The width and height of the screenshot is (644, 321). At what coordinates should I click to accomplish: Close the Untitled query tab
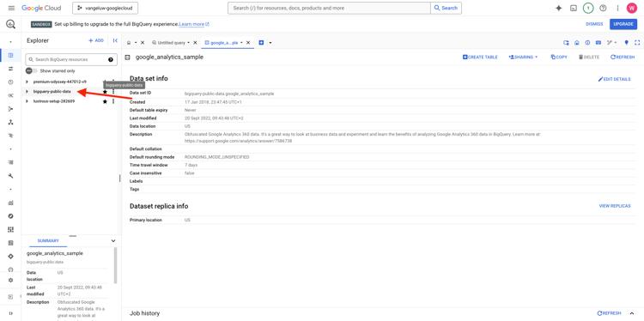pos(195,43)
